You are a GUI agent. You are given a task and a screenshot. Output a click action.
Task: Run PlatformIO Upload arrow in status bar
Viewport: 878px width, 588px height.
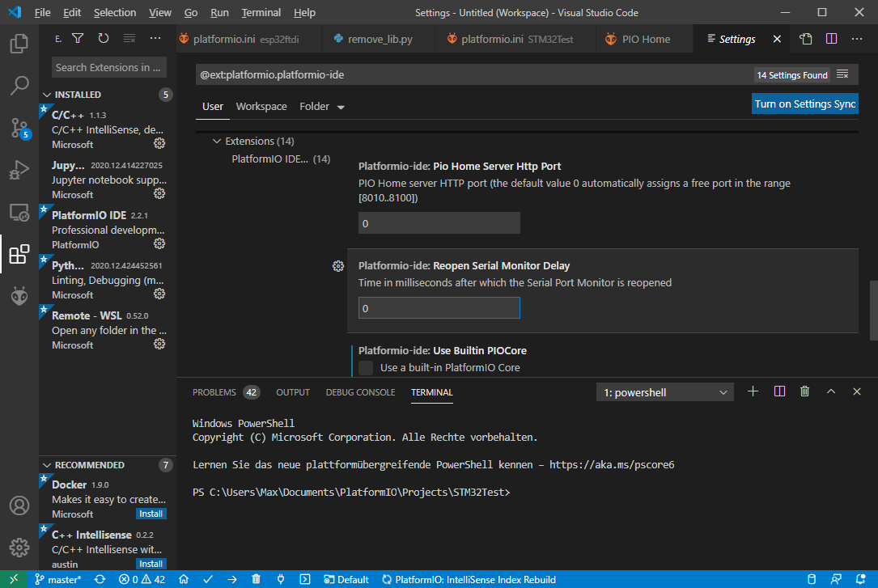tap(231, 579)
